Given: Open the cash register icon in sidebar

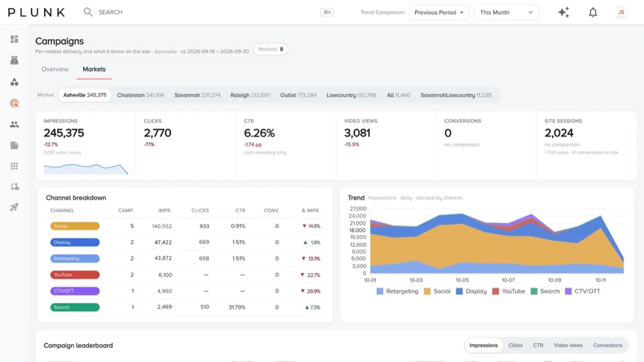Looking at the screenshot, I should [14, 60].
